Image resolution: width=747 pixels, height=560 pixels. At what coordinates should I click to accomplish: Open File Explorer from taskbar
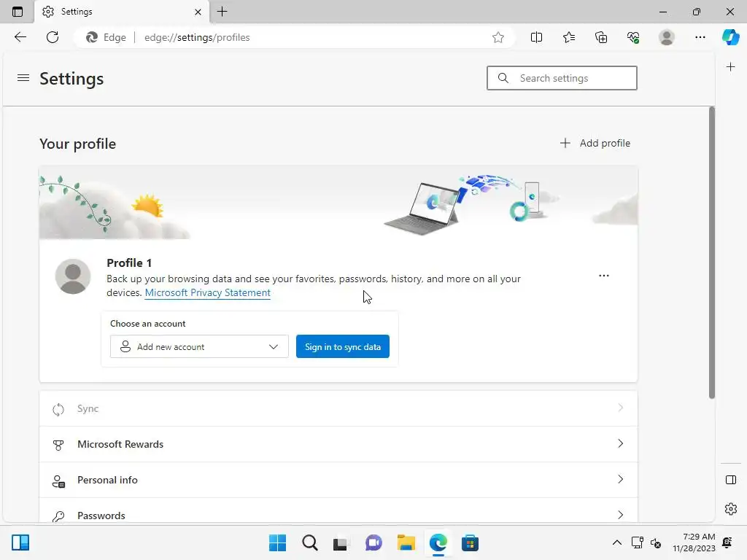coord(406,542)
